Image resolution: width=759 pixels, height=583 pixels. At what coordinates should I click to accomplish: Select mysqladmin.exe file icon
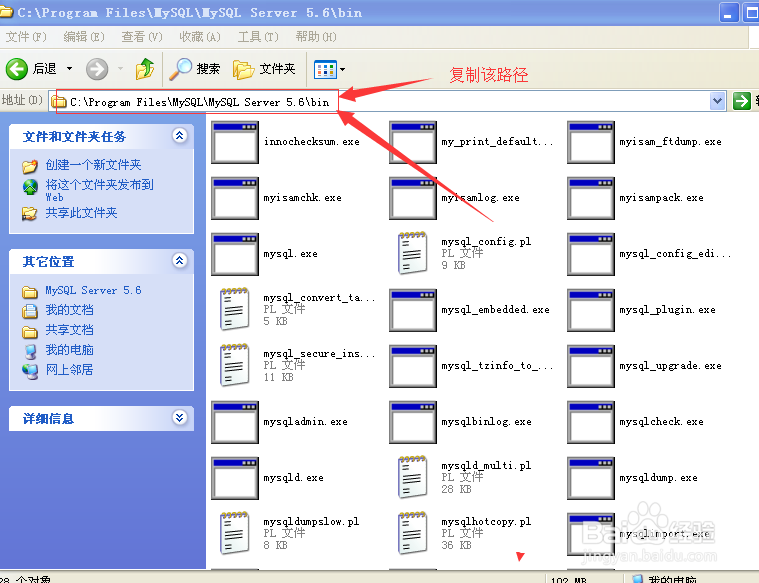point(235,422)
